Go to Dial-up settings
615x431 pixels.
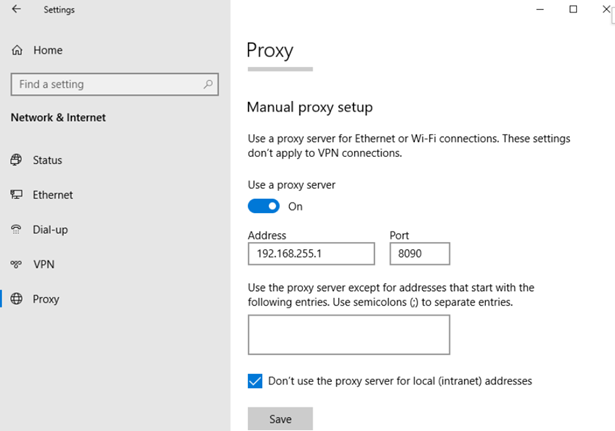(x=50, y=229)
